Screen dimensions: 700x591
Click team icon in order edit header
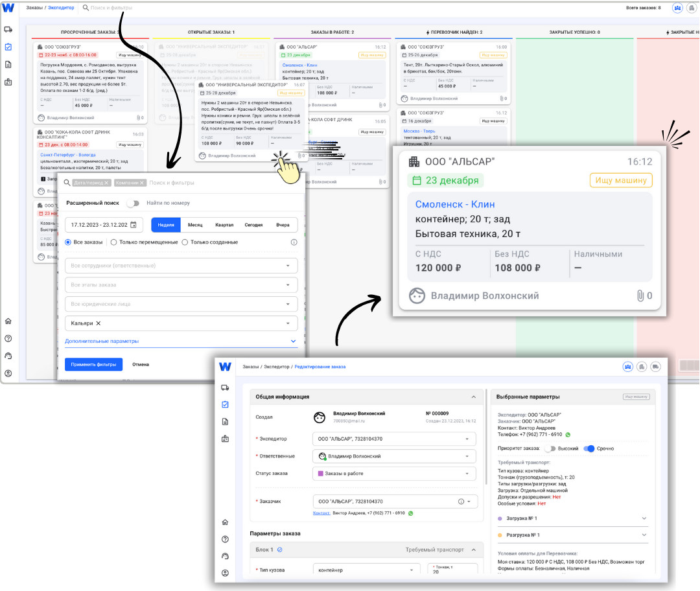(627, 367)
